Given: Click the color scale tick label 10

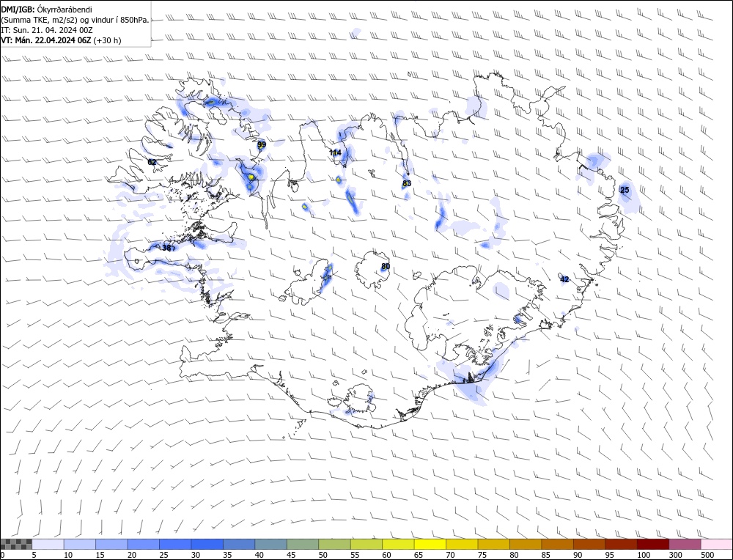Looking at the screenshot, I should click(x=67, y=555).
